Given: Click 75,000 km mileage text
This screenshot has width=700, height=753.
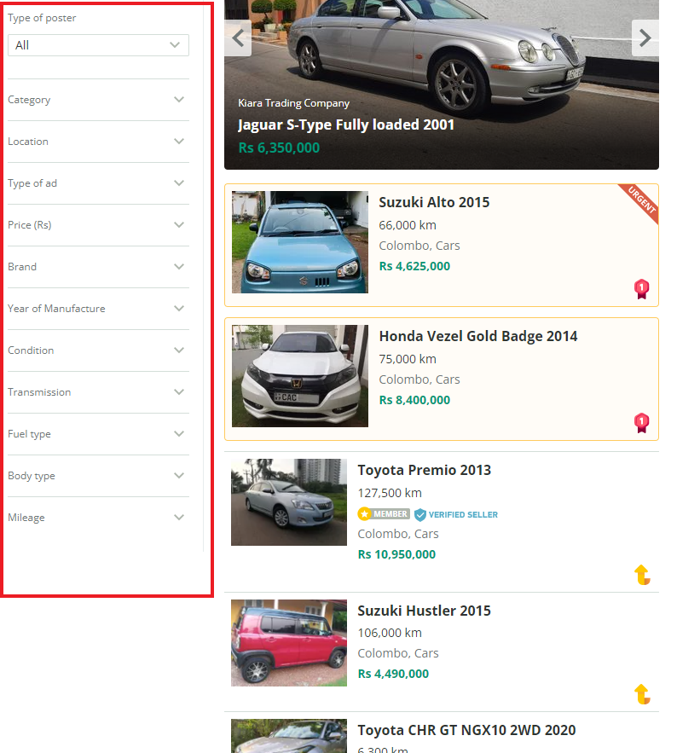Looking at the screenshot, I should tap(408, 359).
